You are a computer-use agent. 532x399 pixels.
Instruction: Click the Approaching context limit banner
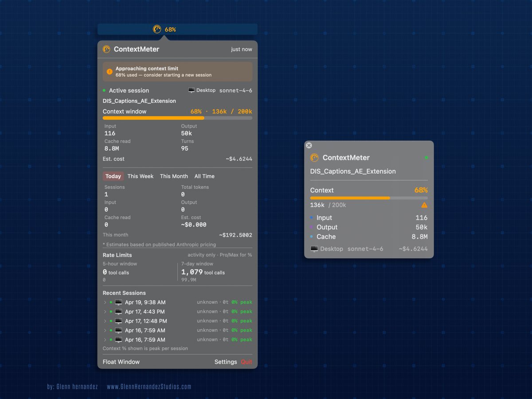[x=177, y=72]
